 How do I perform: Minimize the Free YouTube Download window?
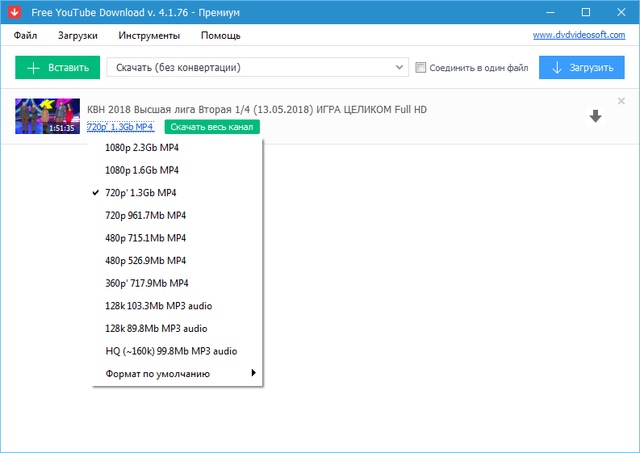point(550,12)
